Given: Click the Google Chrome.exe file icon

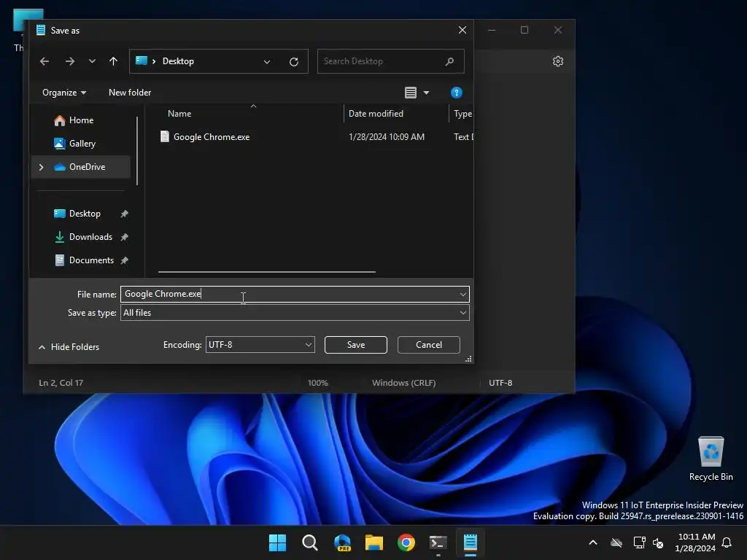Looking at the screenshot, I should point(164,136).
